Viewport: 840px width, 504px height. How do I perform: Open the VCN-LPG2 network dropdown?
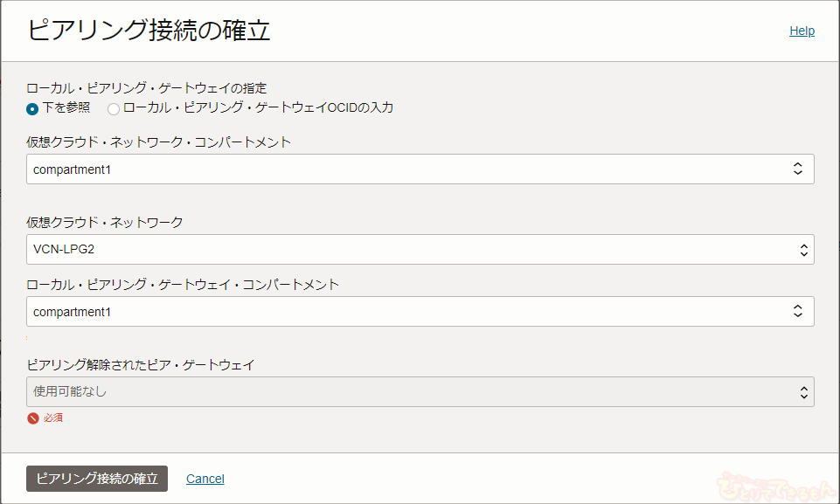pos(406,249)
